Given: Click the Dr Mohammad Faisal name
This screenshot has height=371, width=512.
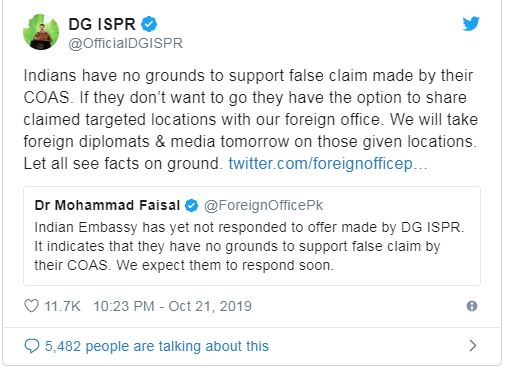Looking at the screenshot, I should click(107, 205).
